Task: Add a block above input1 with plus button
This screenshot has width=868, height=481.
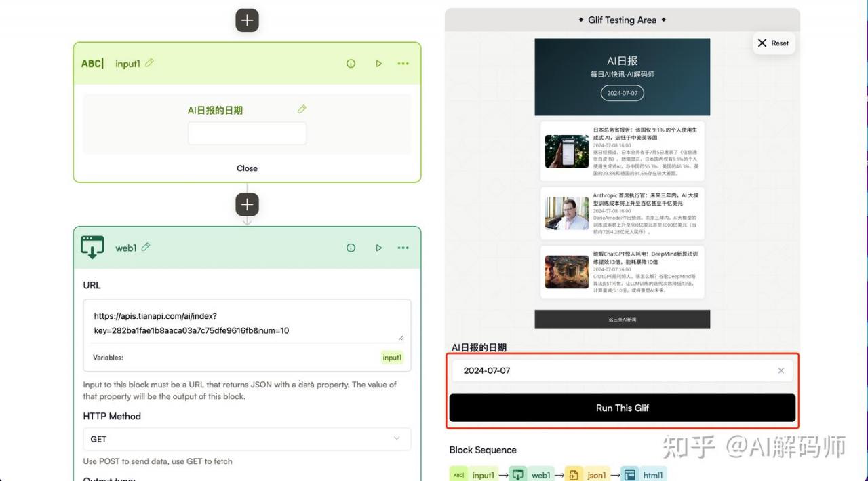Action: (247, 20)
